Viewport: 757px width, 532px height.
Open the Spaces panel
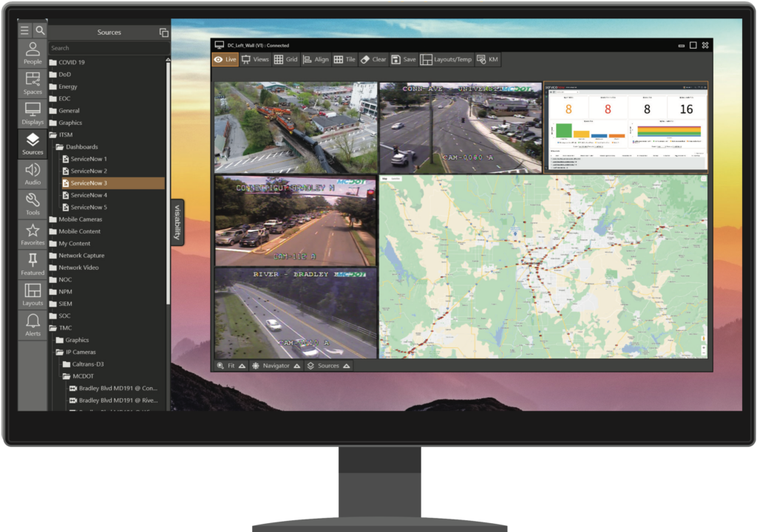tap(33, 83)
